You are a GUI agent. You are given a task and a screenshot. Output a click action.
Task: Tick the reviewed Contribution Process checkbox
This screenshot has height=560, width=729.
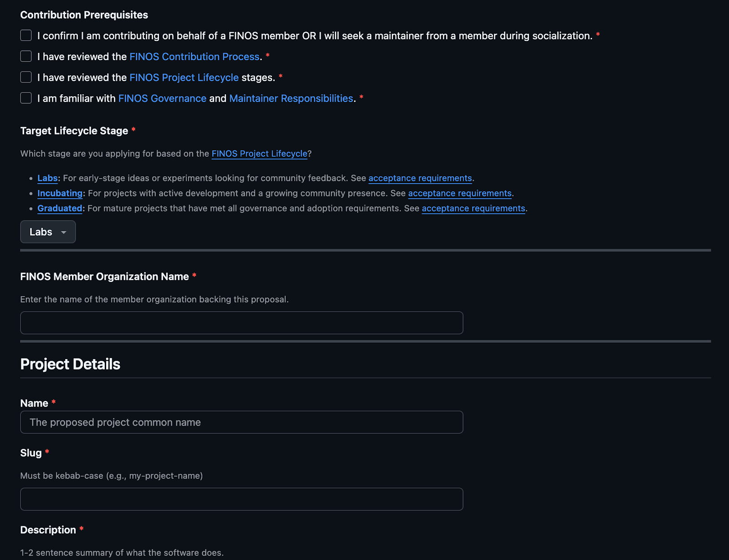[26, 57]
